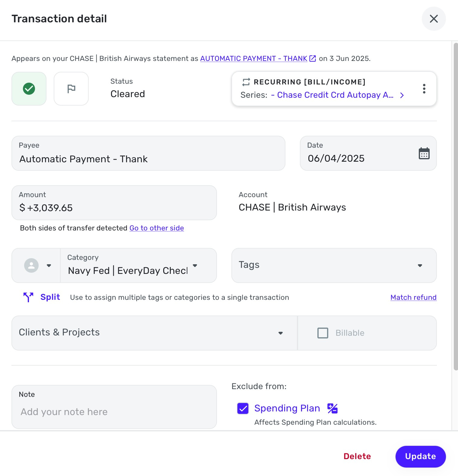
Task: Click the green cleared checkmark icon
Action: click(x=29, y=89)
